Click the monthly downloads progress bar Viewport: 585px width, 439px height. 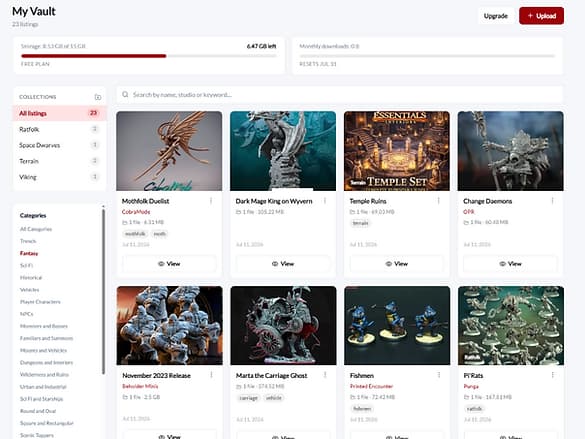pyautogui.click(x=427, y=56)
